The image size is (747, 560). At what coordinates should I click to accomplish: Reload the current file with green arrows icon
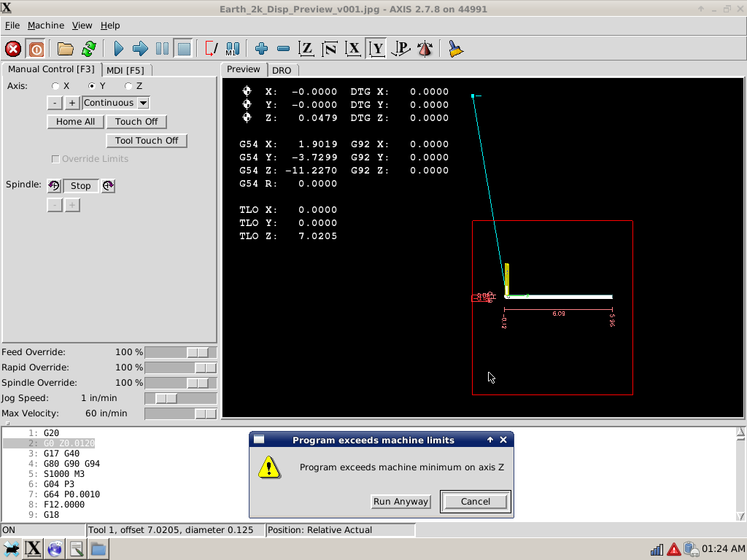[88, 49]
